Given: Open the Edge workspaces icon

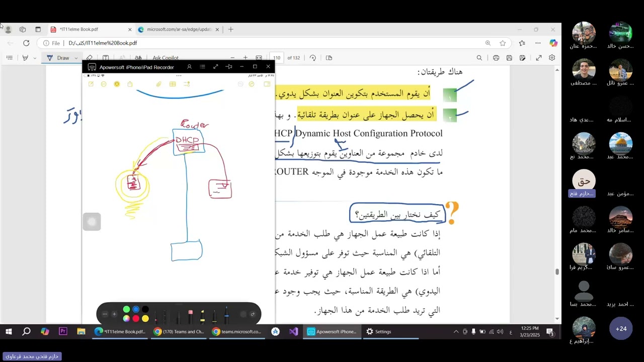Looking at the screenshot, I should [23, 30].
